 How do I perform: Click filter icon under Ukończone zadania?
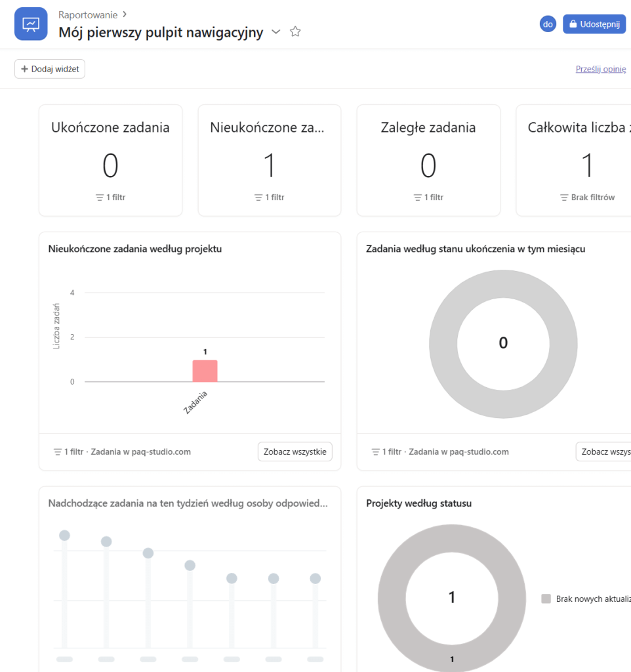click(100, 198)
